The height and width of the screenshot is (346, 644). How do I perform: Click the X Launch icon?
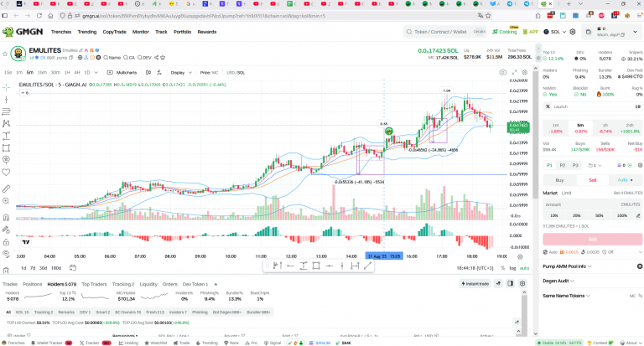(x=548, y=106)
